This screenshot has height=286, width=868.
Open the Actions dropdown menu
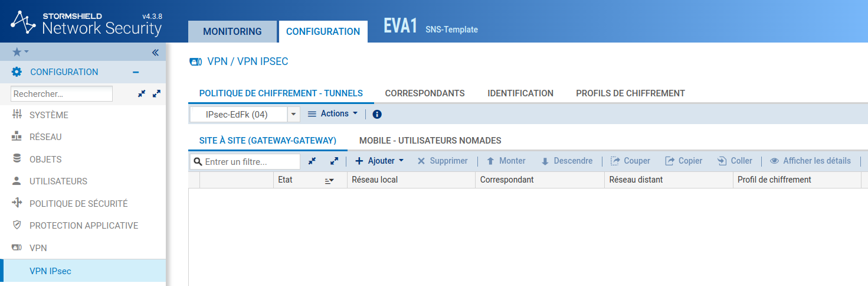pyautogui.click(x=333, y=114)
